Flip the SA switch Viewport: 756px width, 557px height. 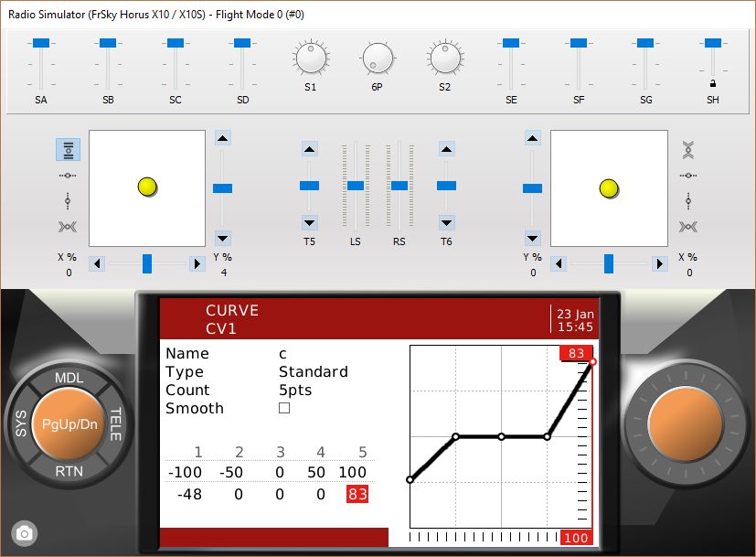[x=40, y=44]
